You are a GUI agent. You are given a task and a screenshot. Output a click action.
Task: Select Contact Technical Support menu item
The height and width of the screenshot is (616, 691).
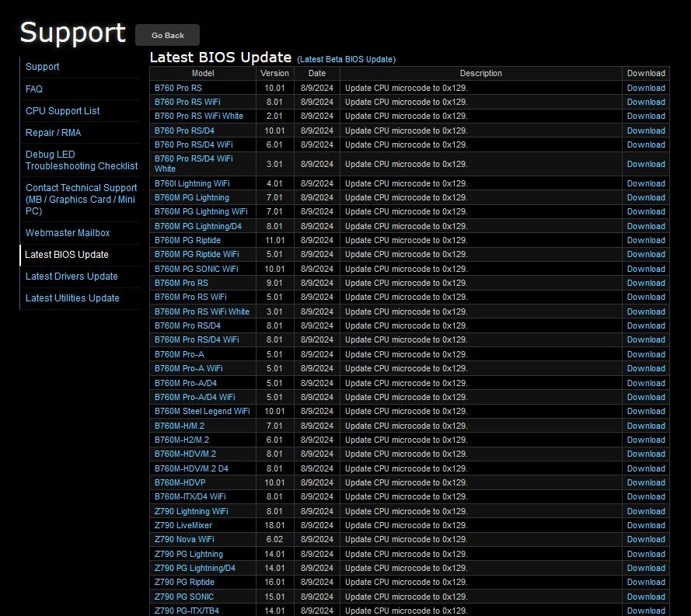[x=81, y=199]
